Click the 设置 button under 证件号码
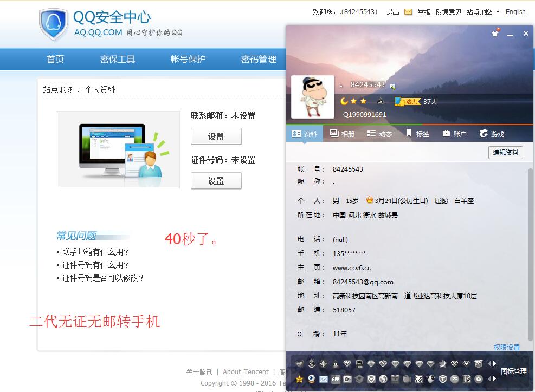 pos(216,181)
